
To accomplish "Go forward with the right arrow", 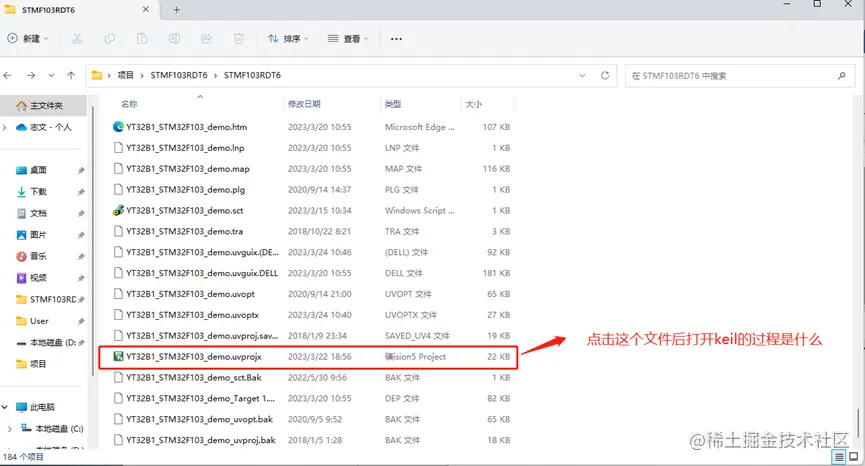I will [x=31, y=76].
